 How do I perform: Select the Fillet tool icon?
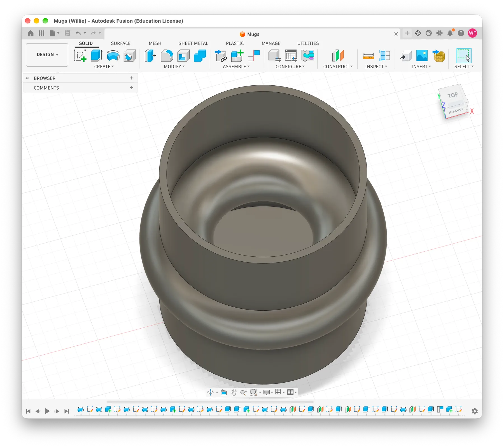167,55
